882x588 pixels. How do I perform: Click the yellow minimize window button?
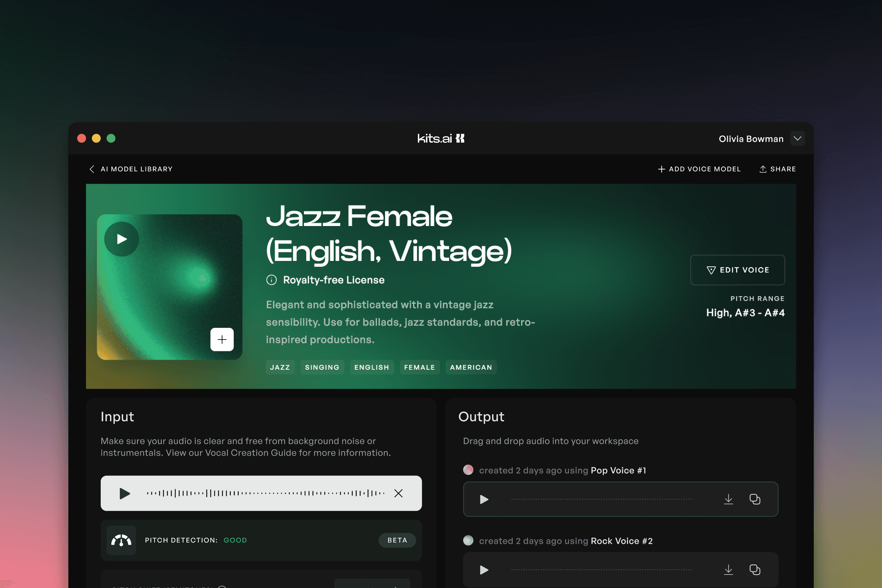tap(96, 139)
